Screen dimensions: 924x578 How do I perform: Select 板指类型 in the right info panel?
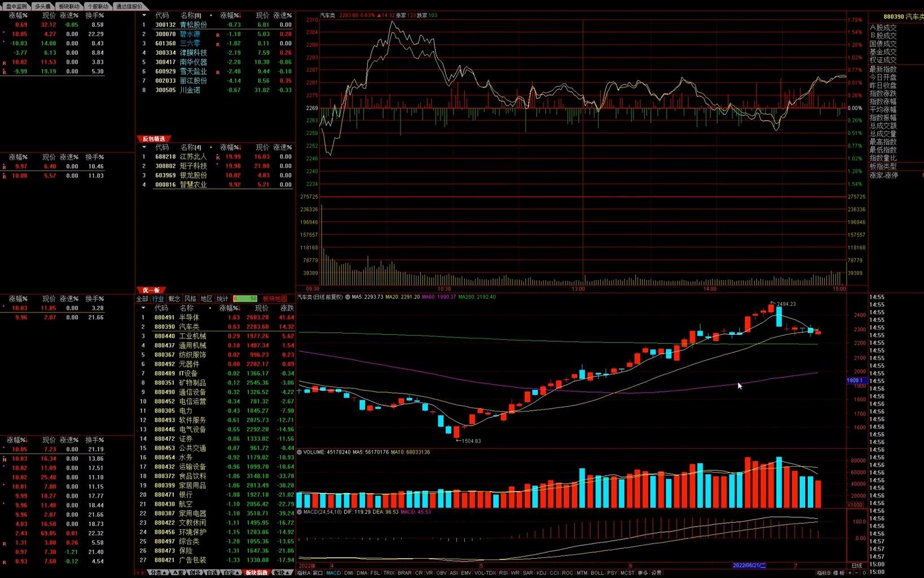point(883,167)
